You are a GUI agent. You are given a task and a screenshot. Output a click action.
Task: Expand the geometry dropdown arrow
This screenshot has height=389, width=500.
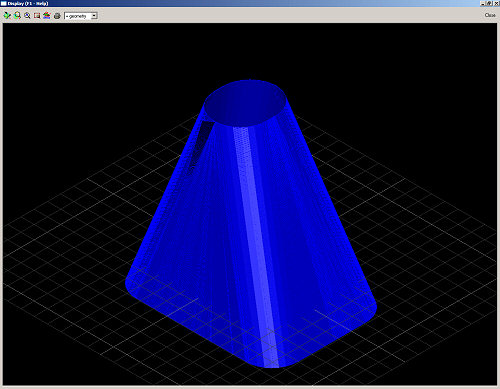pos(94,16)
